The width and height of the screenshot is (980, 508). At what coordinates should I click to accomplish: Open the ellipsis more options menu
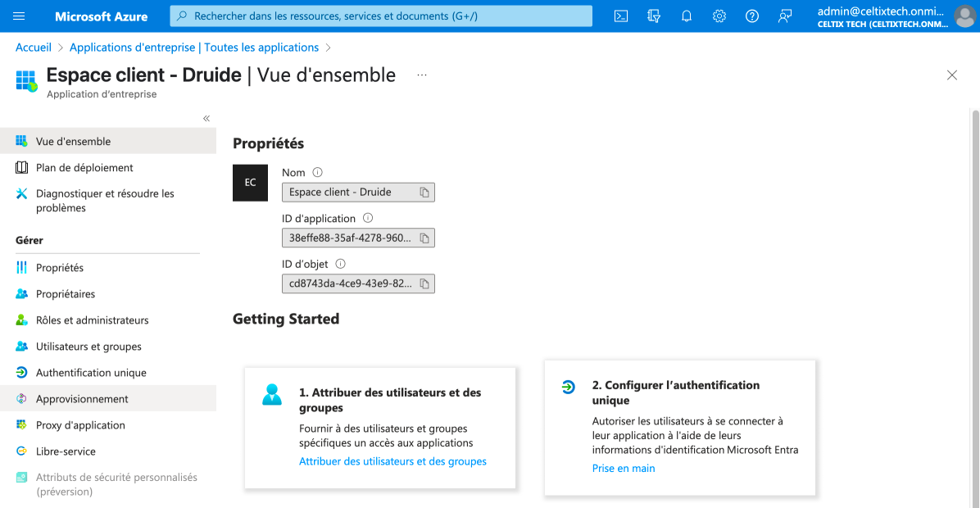tap(422, 75)
